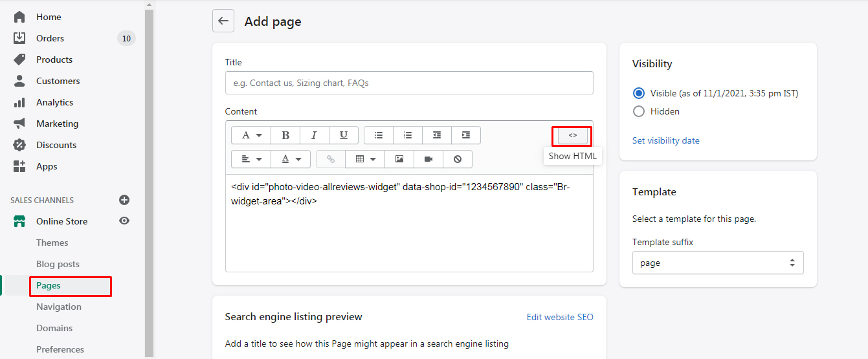Insert a video into content
The height and width of the screenshot is (359, 868).
tap(428, 159)
